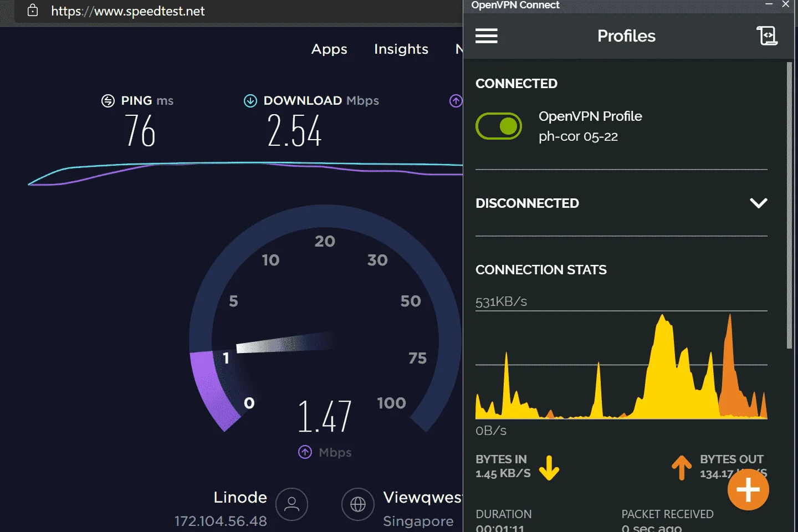
Task: Click the upload icon under gauge value 1.47
Action: pyautogui.click(x=305, y=452)
